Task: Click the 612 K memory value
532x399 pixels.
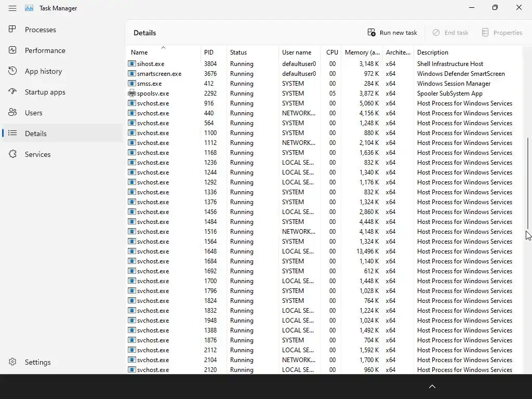Action: 371,271
